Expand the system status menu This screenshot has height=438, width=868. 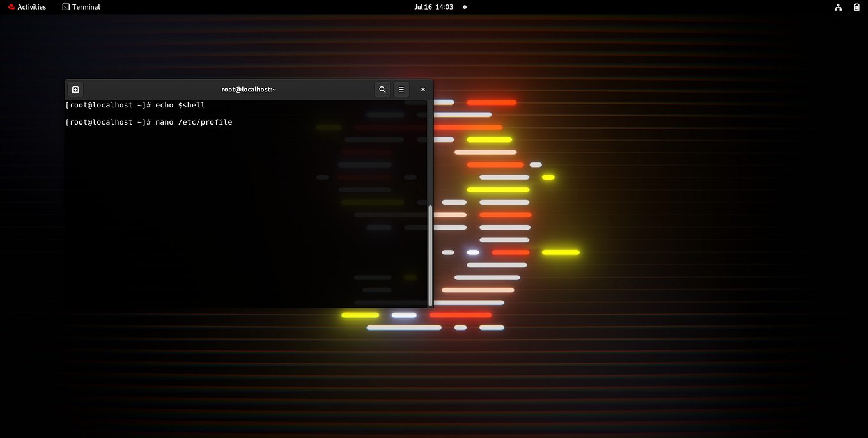click(x=847, y=7)
